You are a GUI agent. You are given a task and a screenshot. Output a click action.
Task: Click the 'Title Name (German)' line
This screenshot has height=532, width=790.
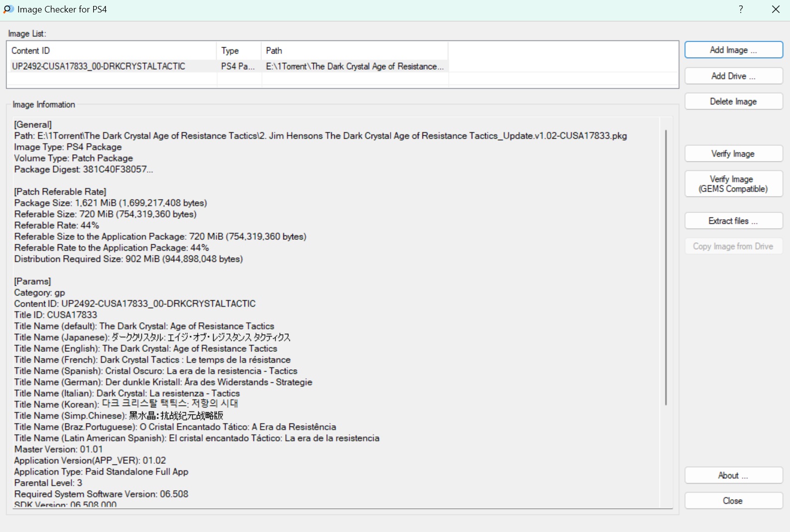coord(163,382)
